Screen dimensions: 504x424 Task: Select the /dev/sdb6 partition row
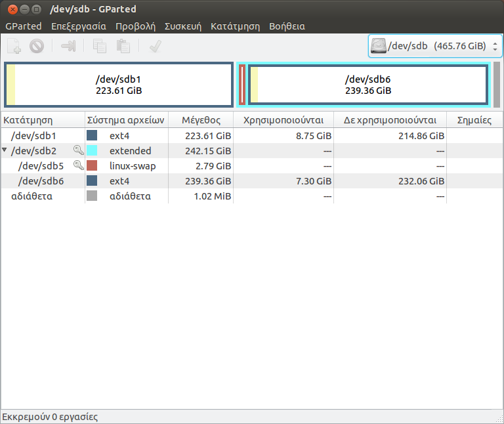(x=252, y=181)
